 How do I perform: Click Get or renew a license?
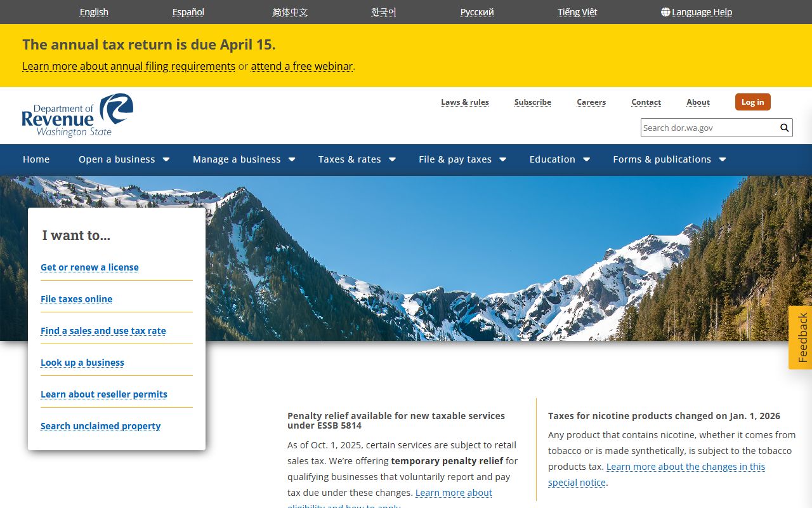click(89, 267)
